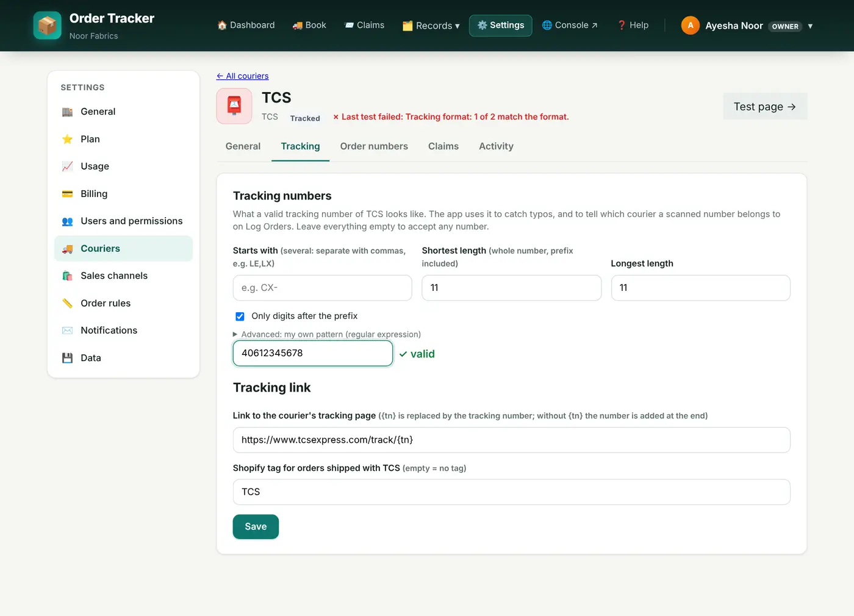Click the Ayesha Noor avatar circle
Viewport: 854px width, 616px height.
(x=690, y=26)
